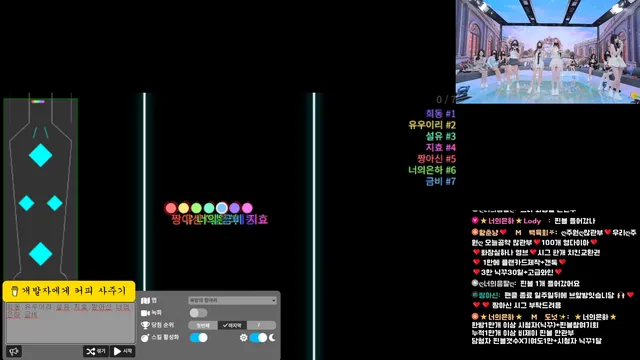The width and height of the screenshot is (640, 360).
Task: Click the shuffle (섞기) button
Action: pyautogui.click(x=96, y=351)
